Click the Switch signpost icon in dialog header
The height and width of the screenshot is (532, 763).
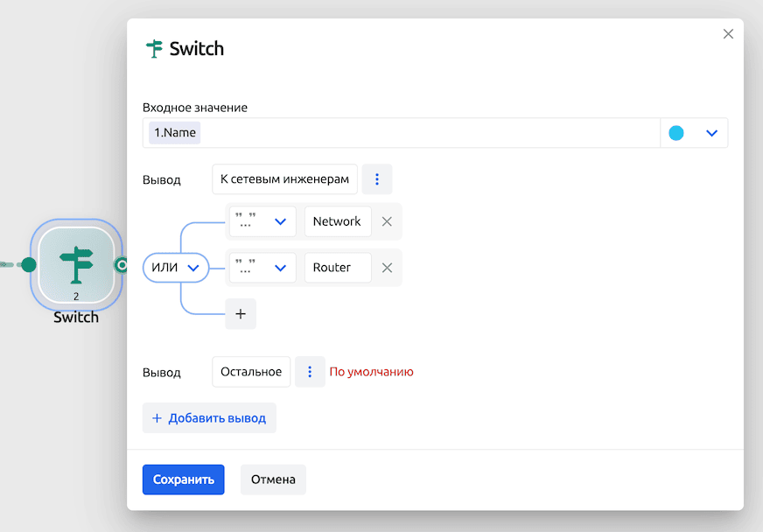click(155, 49)
